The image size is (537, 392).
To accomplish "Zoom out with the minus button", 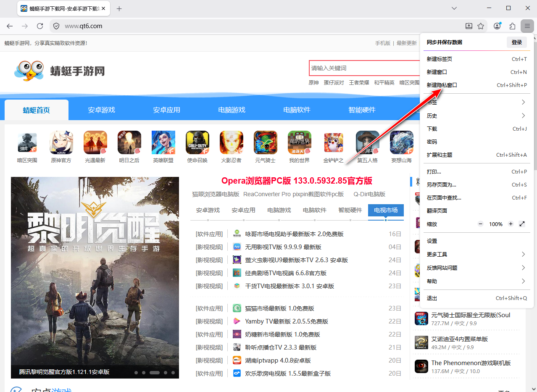I will pos(481,224).
